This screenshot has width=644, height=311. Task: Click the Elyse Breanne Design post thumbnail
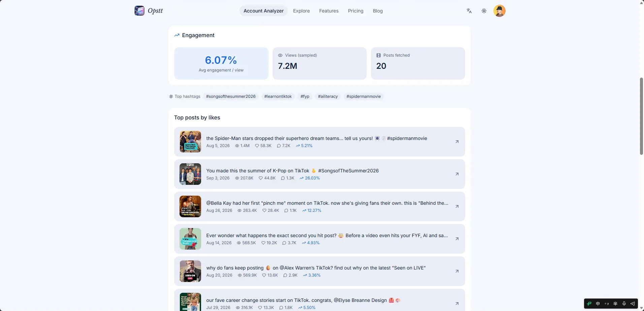[x=190, y=302]
